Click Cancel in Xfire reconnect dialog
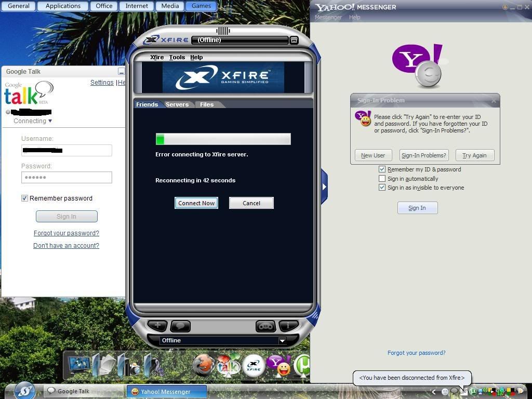The width and height of the screenshot is (532, 399). [251, 203]
